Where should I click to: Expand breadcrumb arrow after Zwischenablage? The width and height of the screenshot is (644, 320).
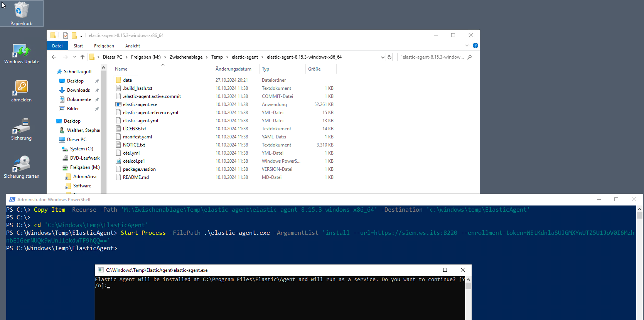tap(207, 57)
